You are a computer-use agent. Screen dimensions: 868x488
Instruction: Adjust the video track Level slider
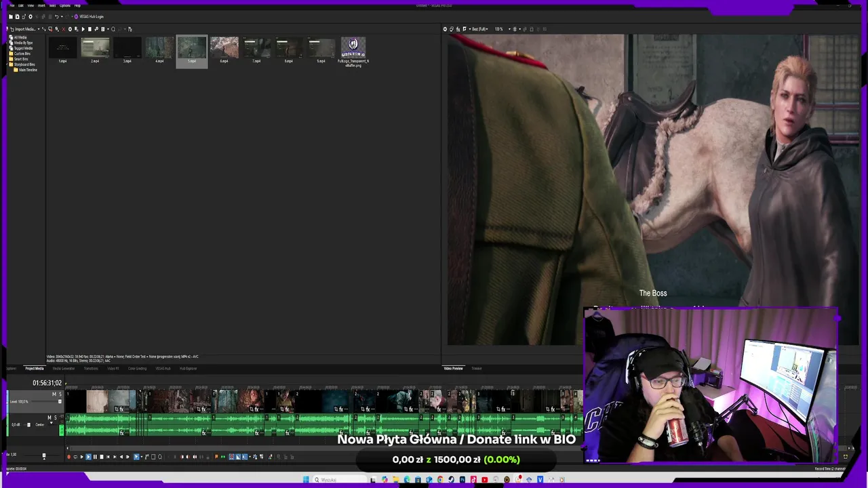(60, 401)
